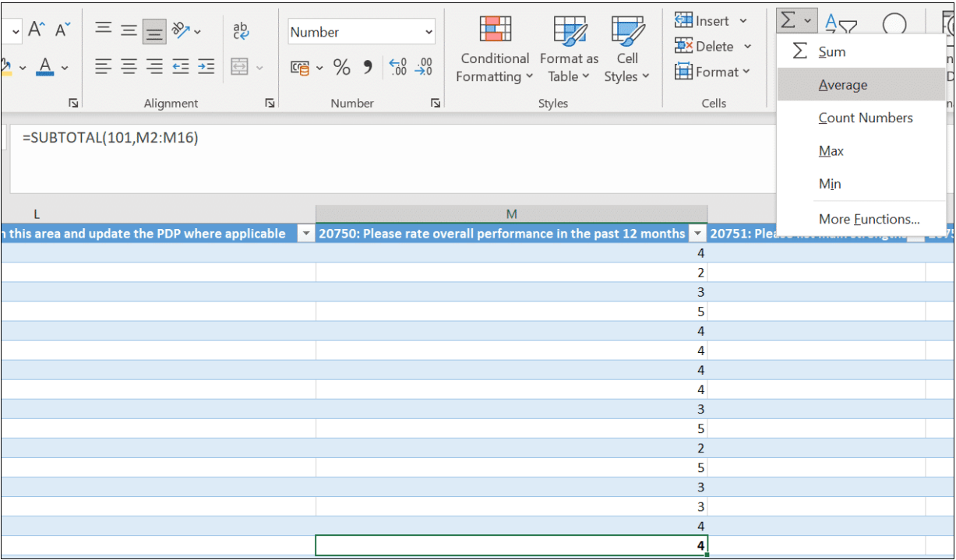
Task: Open Conditional Formatting menu
Action: point(495,50)
